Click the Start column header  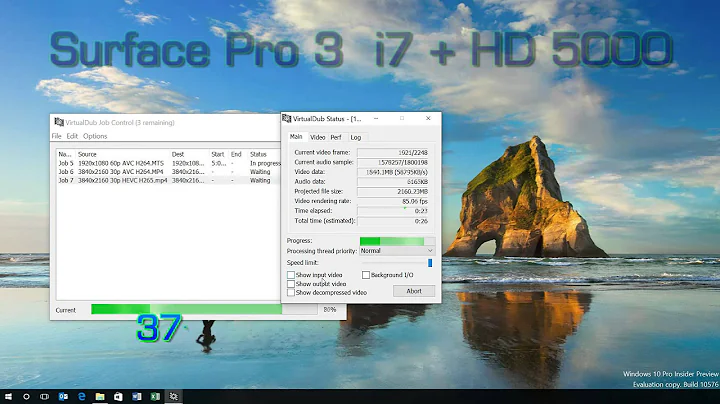point(219,154)
